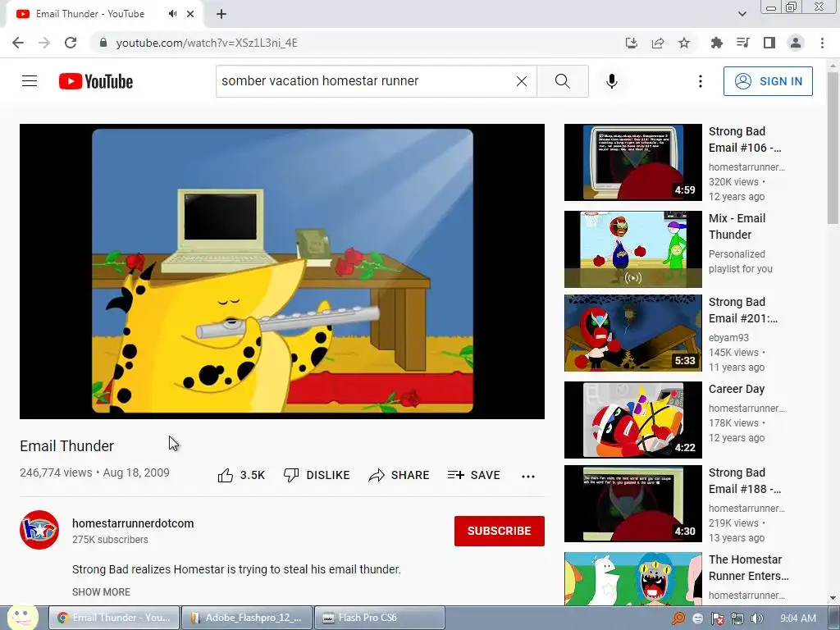
Task: Open homestarrunnerdotcom channel avatar
Action: [39, 530]
